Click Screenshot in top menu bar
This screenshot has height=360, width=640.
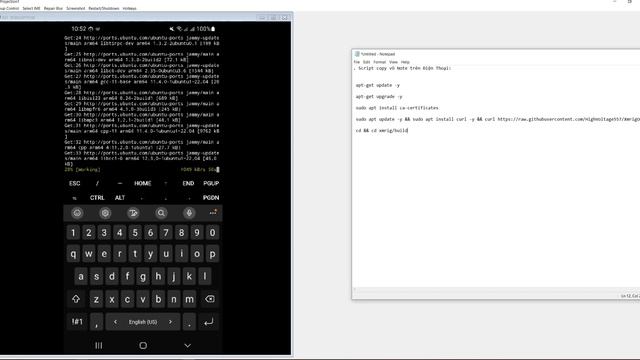click(76, 8)
